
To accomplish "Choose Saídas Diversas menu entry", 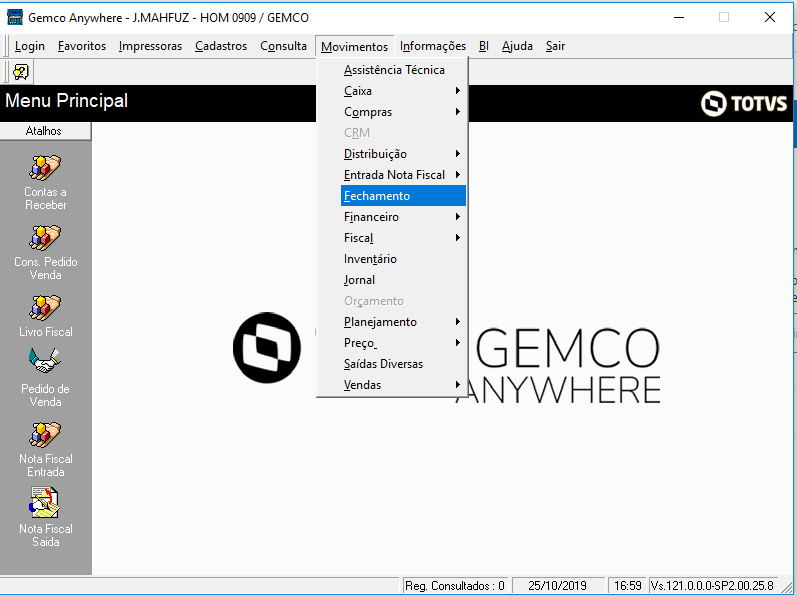I will tap(403, 364).
